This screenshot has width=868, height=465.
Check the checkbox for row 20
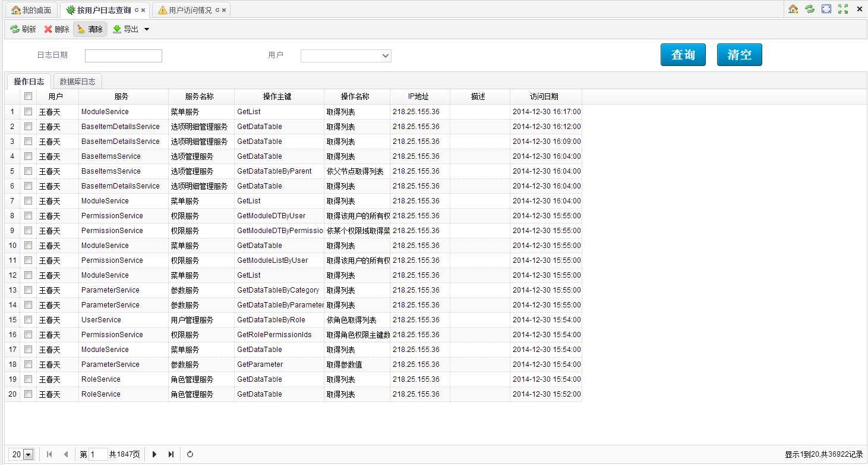28,394
